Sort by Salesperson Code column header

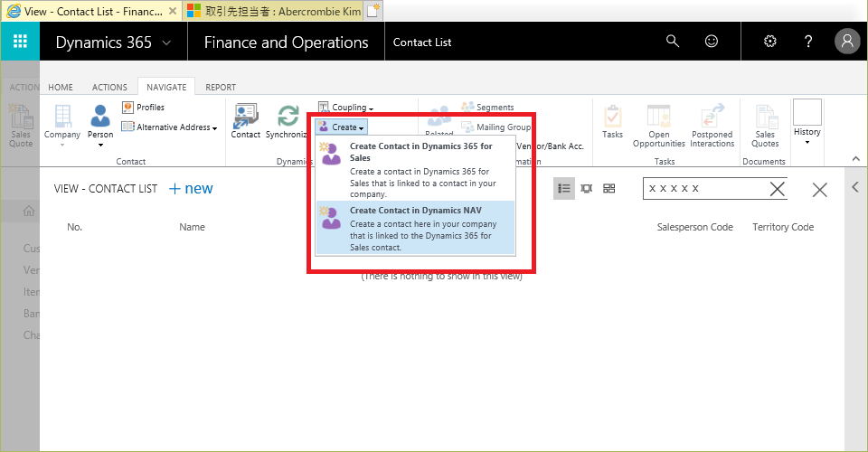694,227
